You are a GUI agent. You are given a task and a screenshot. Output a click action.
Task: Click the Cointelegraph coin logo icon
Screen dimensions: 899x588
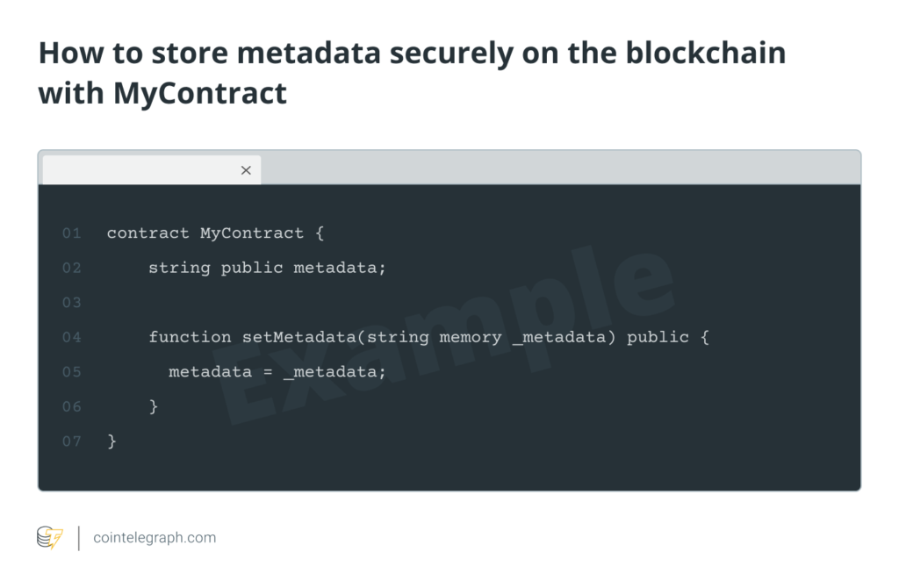pos(50,537)
